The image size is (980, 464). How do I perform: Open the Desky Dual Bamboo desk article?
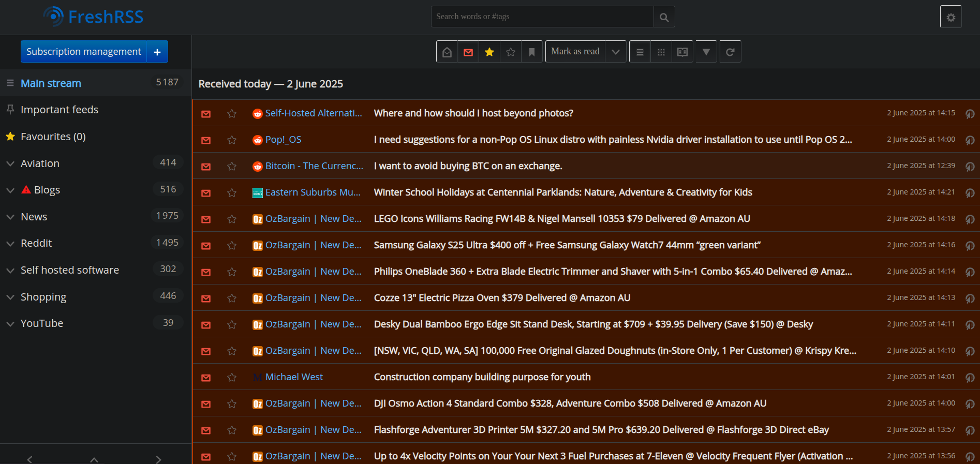pos(593,324)
